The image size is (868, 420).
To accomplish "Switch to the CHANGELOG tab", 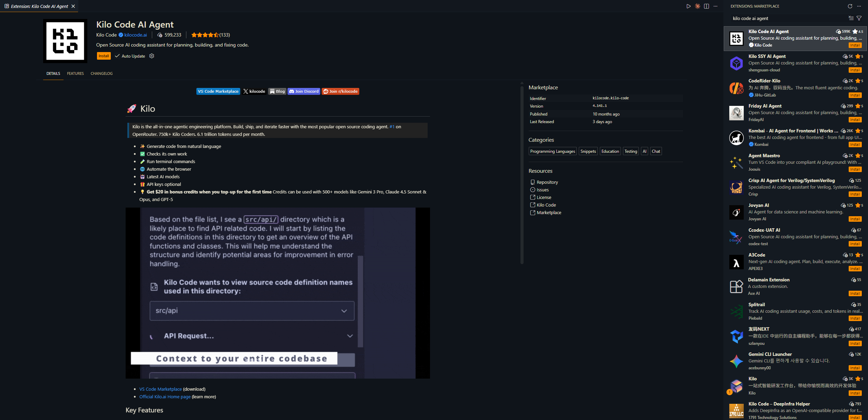I will pos(101,73).
